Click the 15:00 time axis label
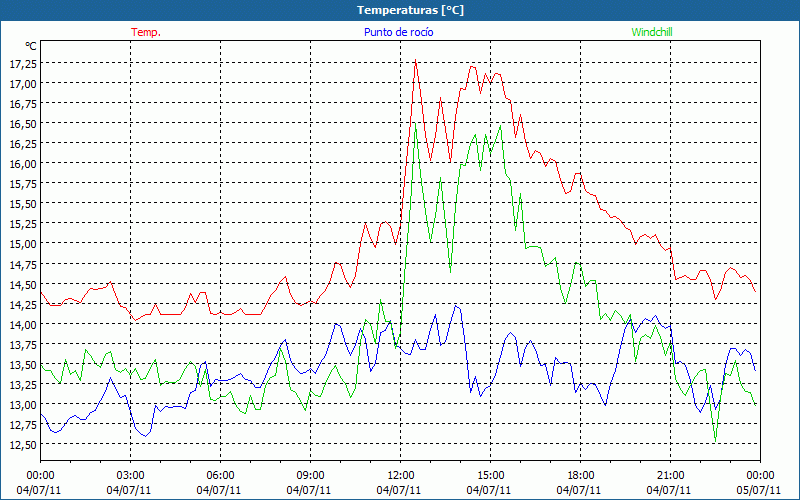Image resolution: width=800 pixels, height=500 pixels. (490, 475)
